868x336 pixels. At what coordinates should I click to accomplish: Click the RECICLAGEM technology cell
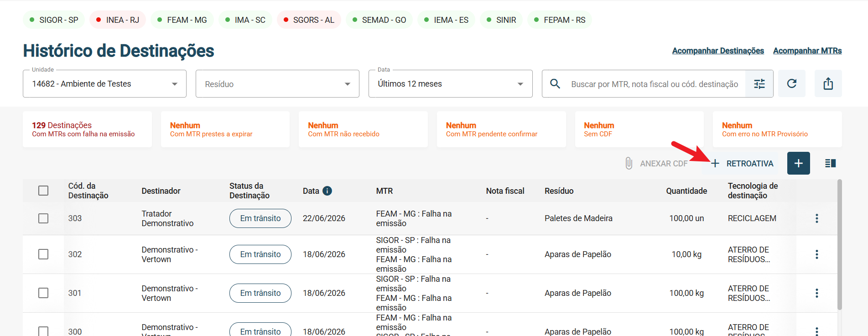[752, 218]
